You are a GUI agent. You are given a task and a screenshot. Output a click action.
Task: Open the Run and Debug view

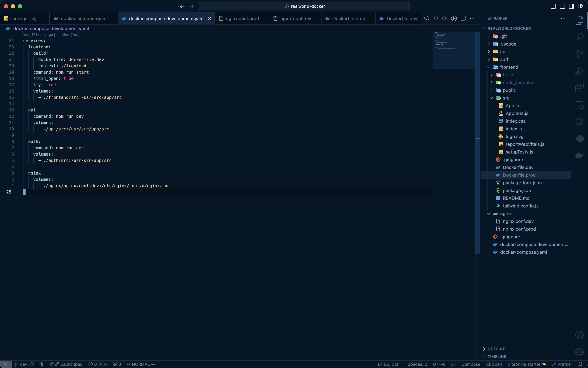[x=579, y=71]
